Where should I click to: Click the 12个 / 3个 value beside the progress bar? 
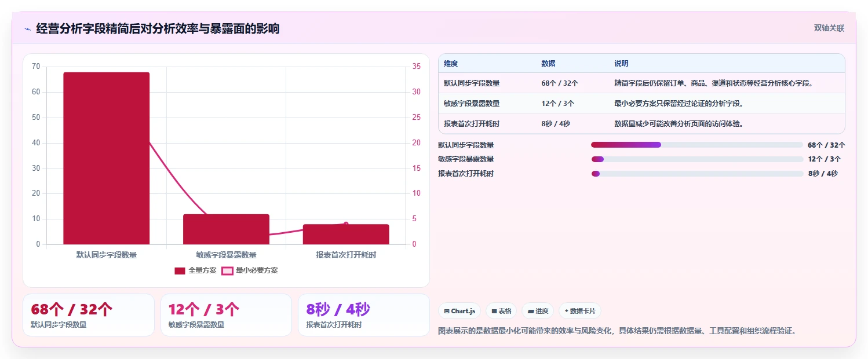click(x=825, y=159)
